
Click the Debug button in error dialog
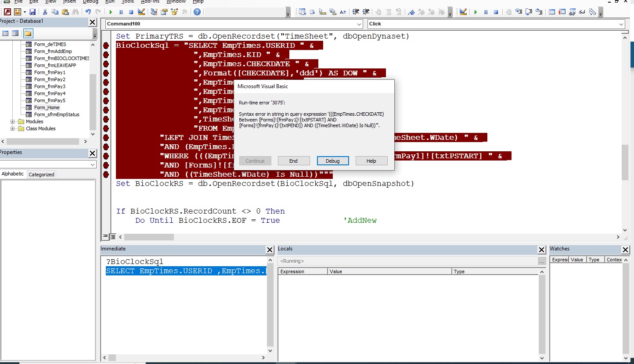(x=332, y=161)
